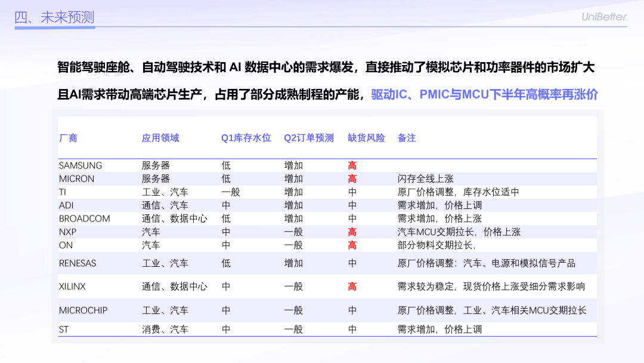Select the MICROCHIP vendor cell

83,310
